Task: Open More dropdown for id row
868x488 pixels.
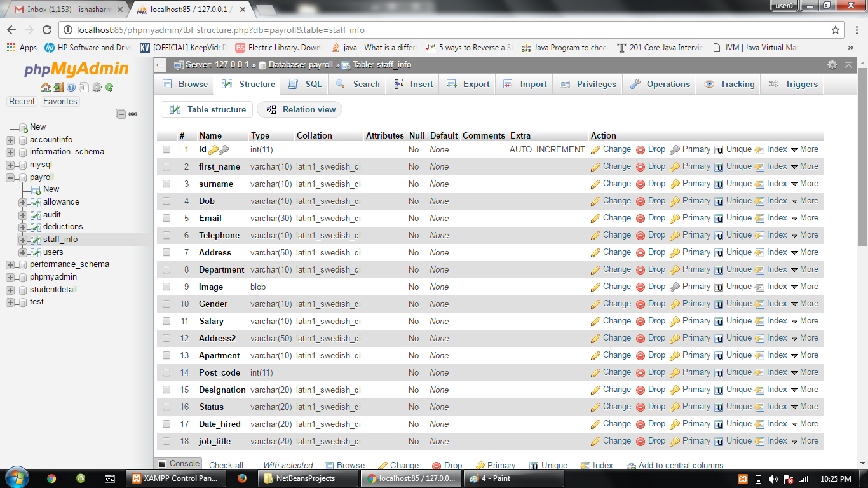Action: [x=804, y=149]
